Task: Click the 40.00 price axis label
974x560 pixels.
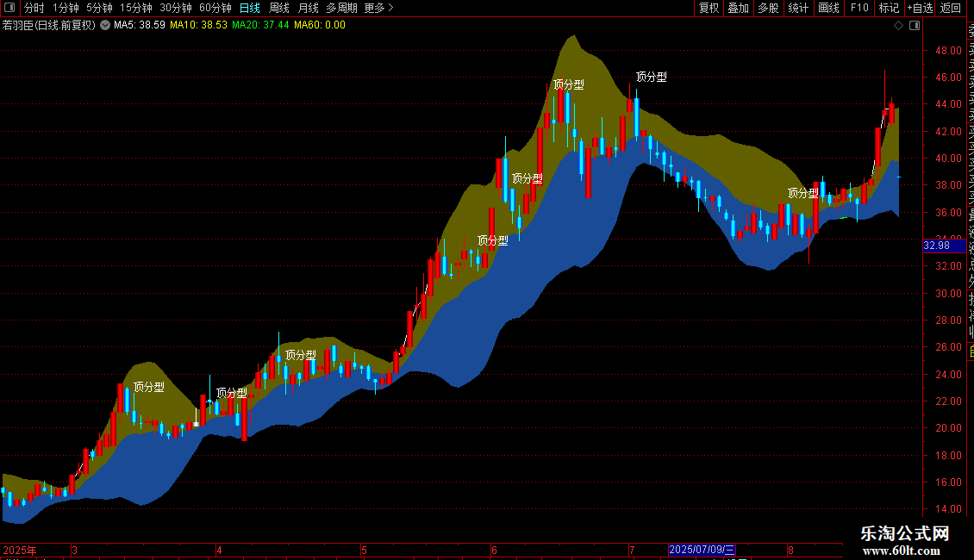Action: pos(948,159)
